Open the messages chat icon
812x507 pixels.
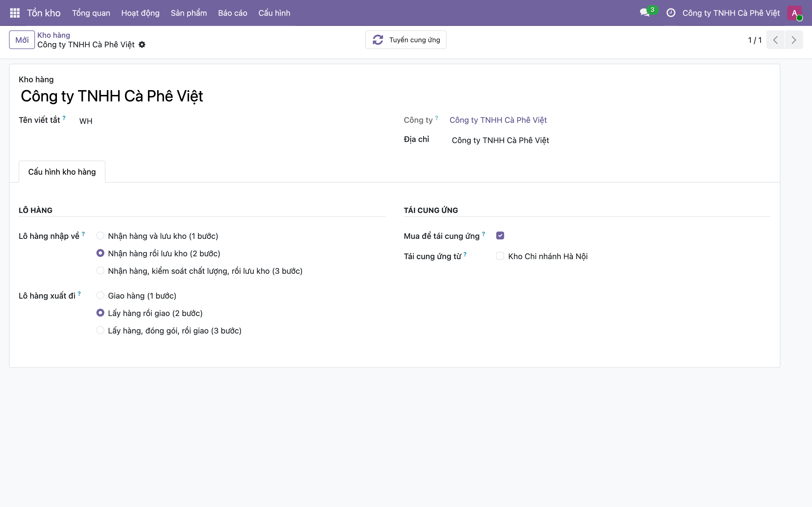(x=645, y=13)
